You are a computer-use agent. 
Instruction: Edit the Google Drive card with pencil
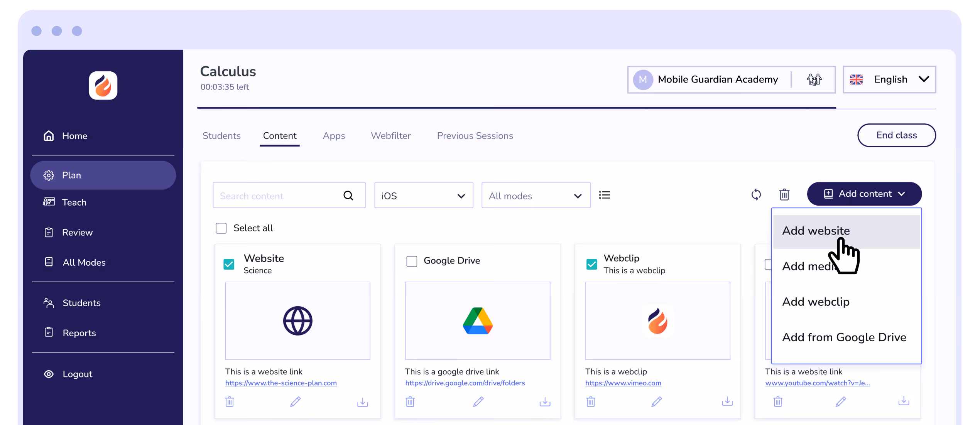pyautogui.click(x=478, y=402)
